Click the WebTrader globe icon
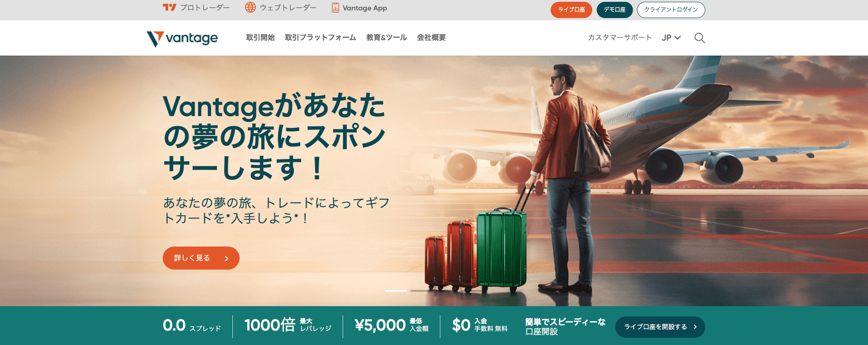 (250, 7)
